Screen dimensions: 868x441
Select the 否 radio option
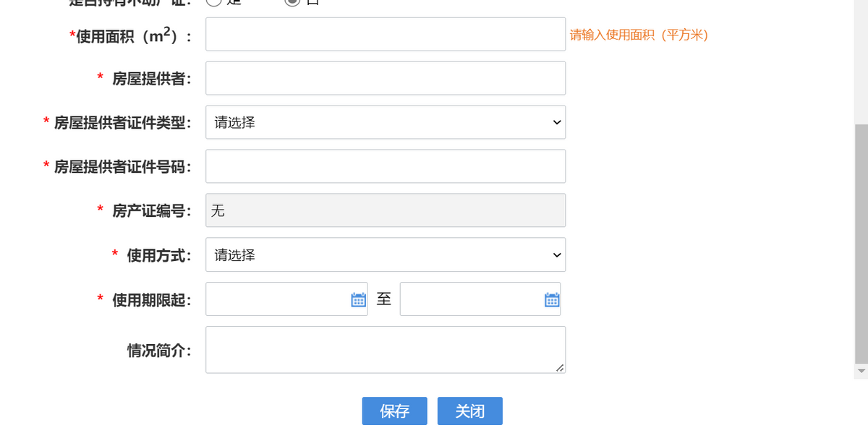292,2
